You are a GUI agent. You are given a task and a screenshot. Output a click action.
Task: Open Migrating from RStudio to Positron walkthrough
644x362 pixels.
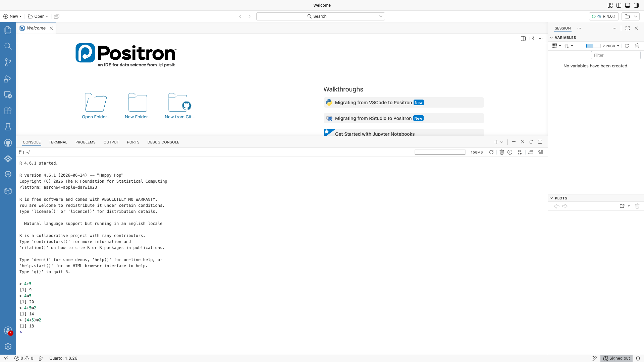point(404,118)
